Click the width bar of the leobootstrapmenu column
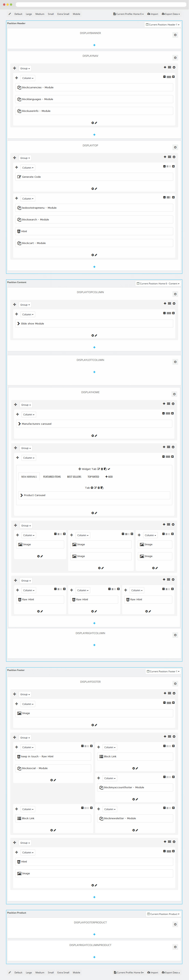 click(x=169, y=197)
